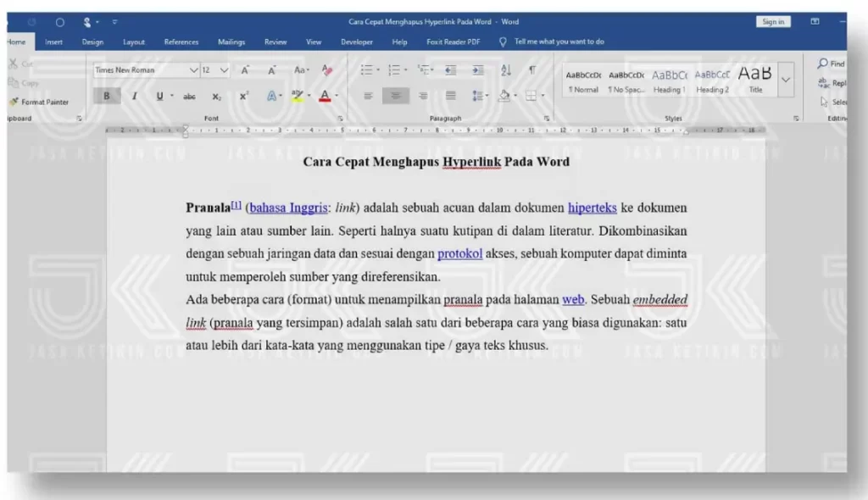The width and height of the screenshot is (868, 500).
Task: Open the Change Case dropdown
Action: (301, 69)
